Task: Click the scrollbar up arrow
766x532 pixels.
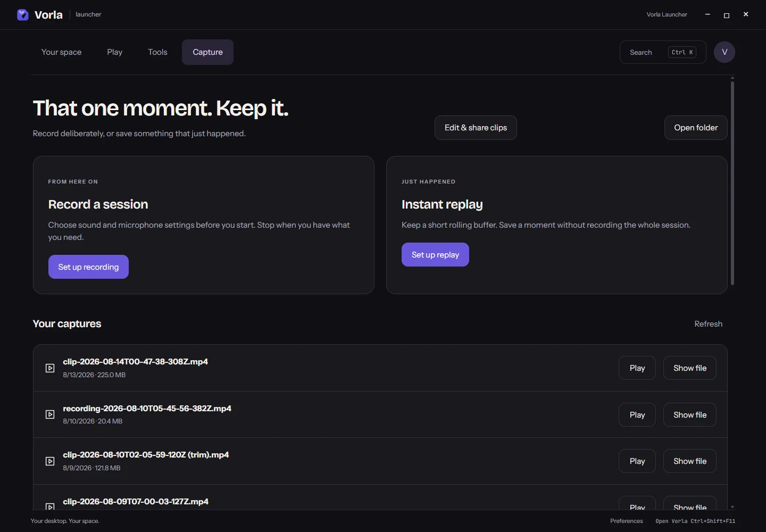Action: point(732,78)
